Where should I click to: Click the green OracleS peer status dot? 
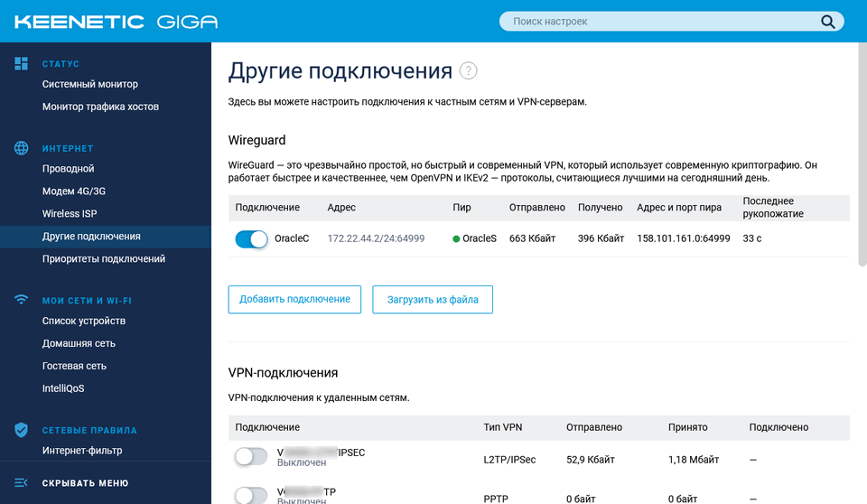pyautogui.click(x=456, y=239)
